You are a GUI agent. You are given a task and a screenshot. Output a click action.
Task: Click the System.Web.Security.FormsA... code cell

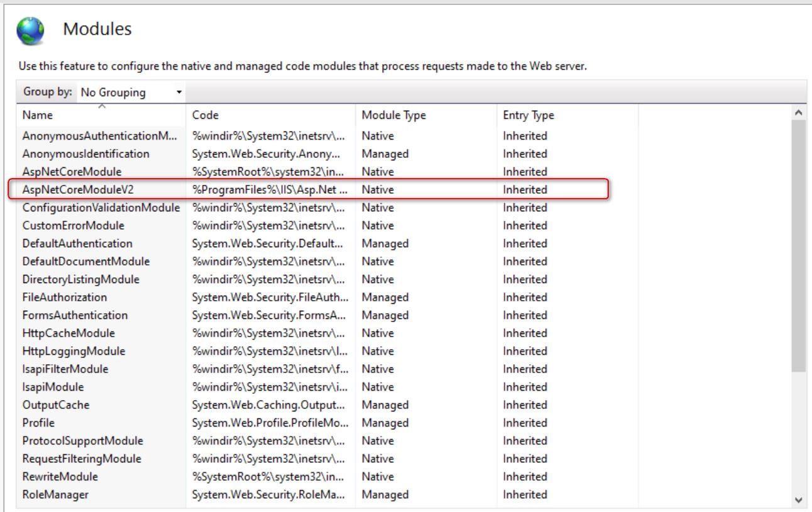tap(268, 315)
